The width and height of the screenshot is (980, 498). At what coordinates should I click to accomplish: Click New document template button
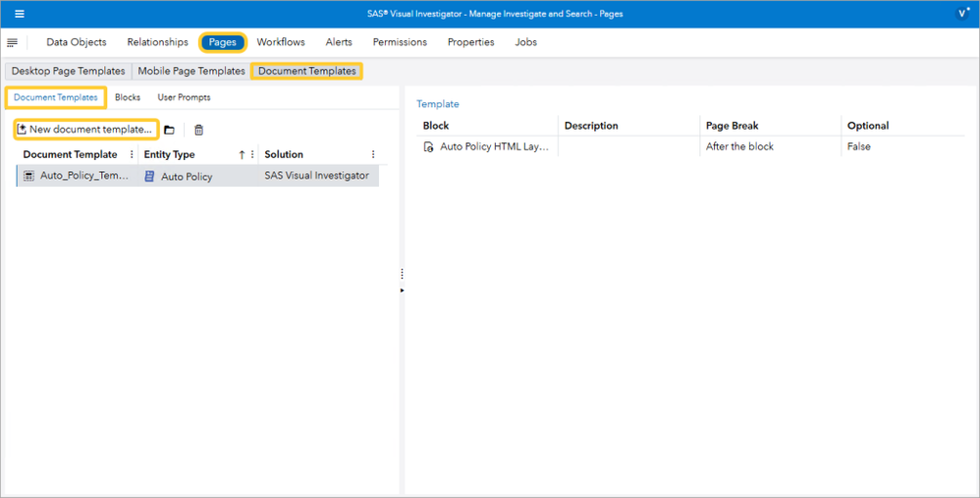point(85,130)
